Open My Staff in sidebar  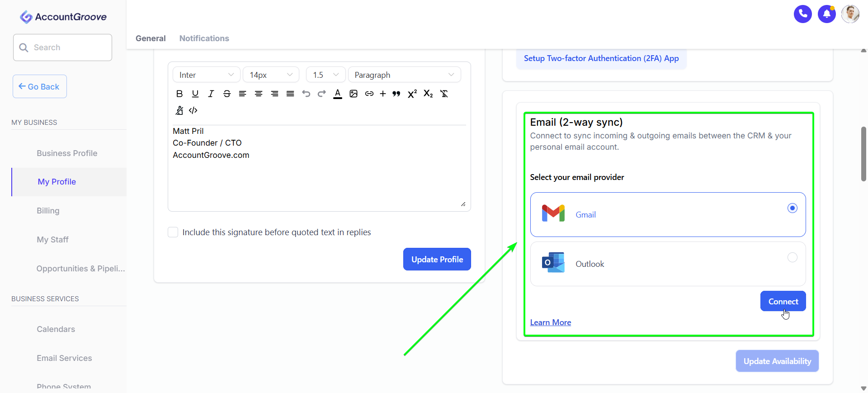[x=52, y=240]
